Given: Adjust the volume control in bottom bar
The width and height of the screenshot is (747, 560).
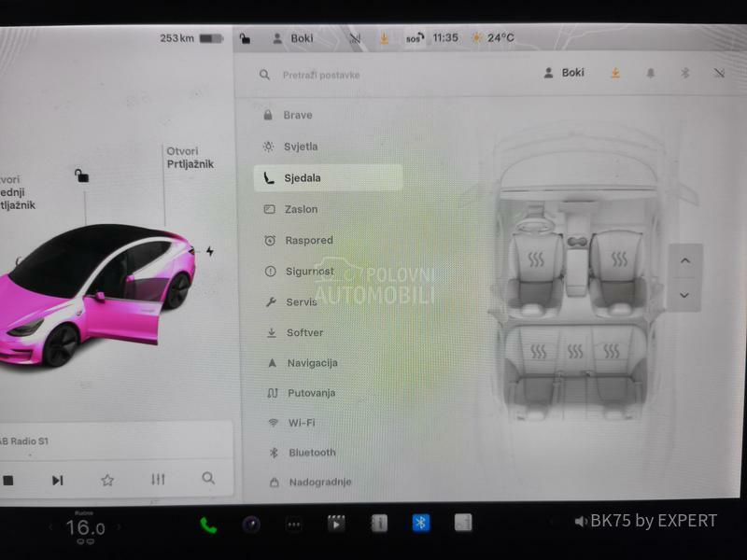Looking at the screenshot, I should (x=581, y=522).
